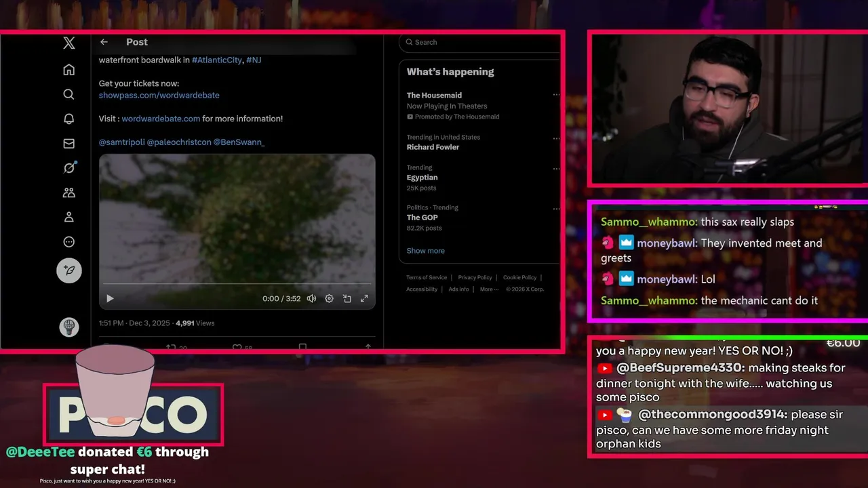Open the #AtlanticCity hashtag
Screen dimensions: 868x488
(217, 60)
